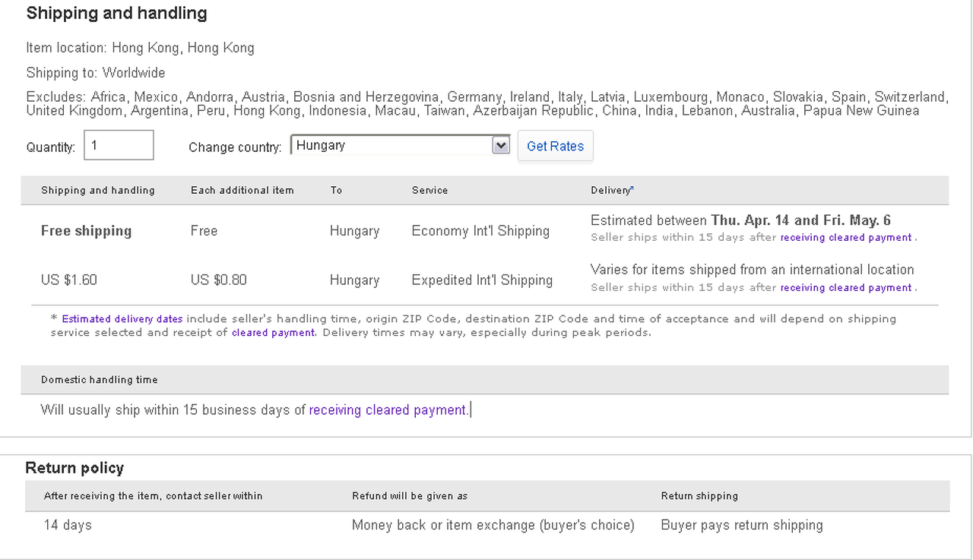
Task: Click the asterisk footnote link beside Delivery
Action: pos(632,188)
